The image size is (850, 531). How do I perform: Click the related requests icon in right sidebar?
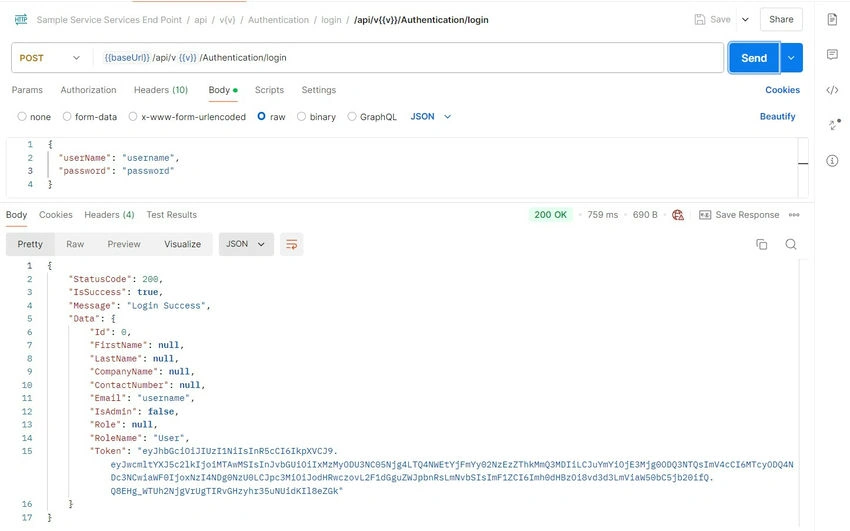click(x=834, y=124)
